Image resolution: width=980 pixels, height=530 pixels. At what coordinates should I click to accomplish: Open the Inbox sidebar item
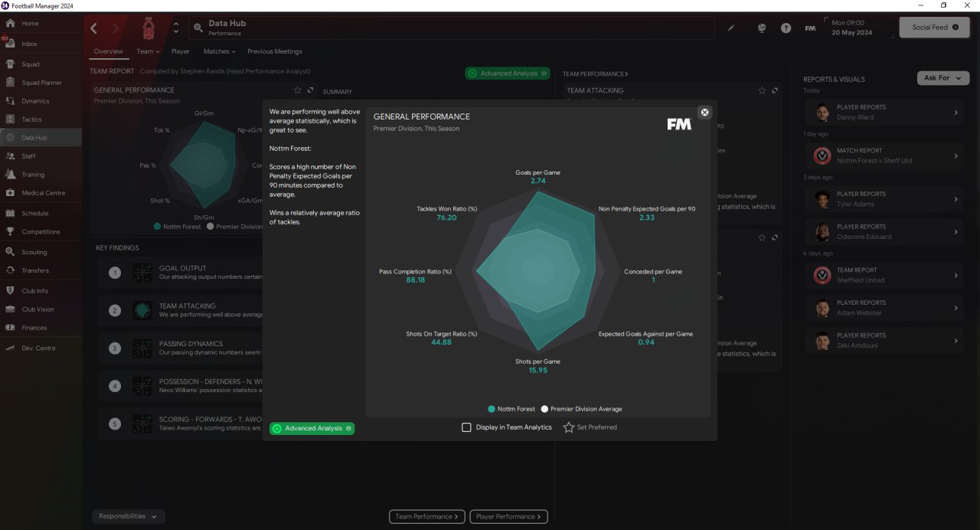tap(41, 44)
